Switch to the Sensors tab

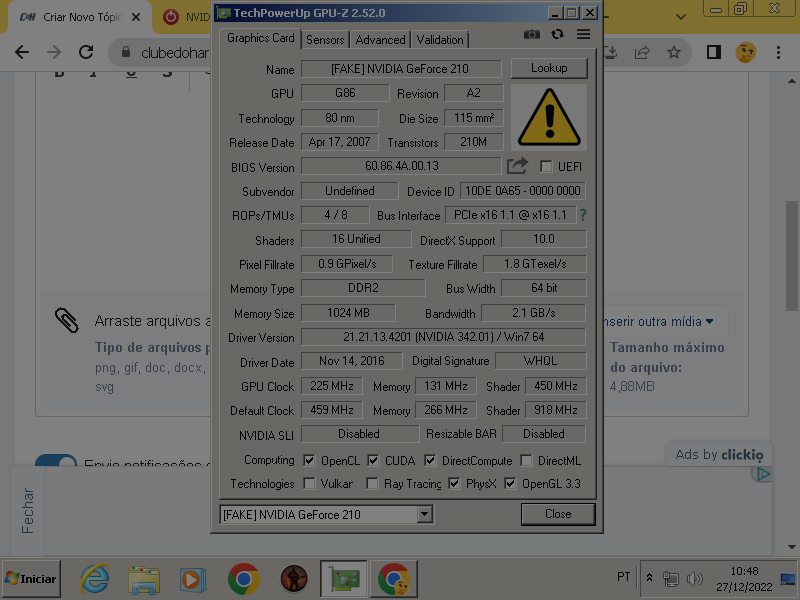click(x=325, y=40)
